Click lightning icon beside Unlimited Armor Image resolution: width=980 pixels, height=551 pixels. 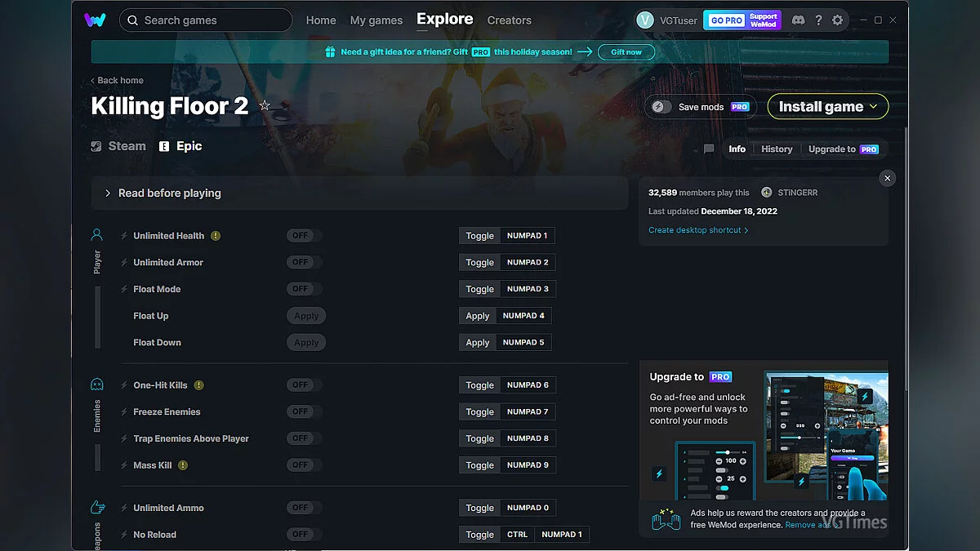pyautogui.click(x=124, y=263)
